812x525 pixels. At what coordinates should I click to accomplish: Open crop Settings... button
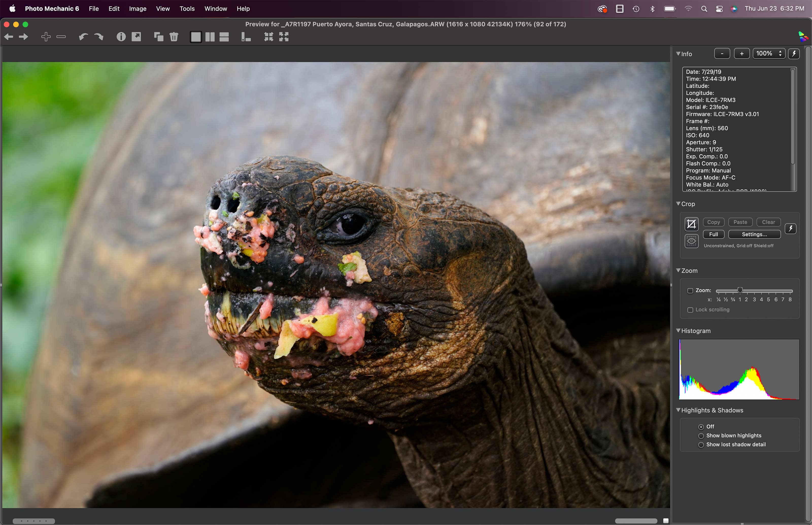tap(754, 234)
